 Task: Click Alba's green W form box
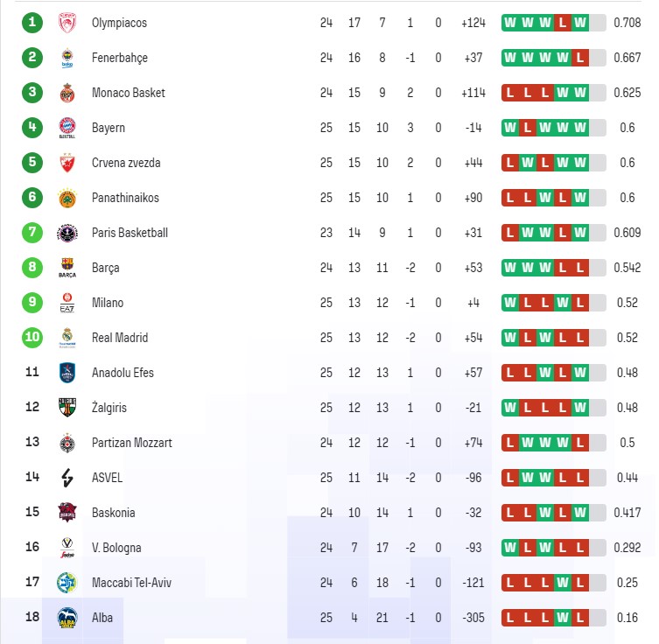[563, 618]
